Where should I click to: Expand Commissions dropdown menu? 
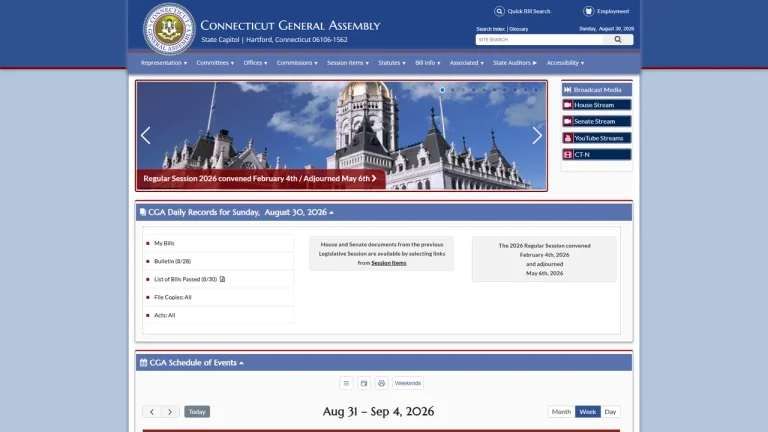pyautogui.click(x=297, y=63)
